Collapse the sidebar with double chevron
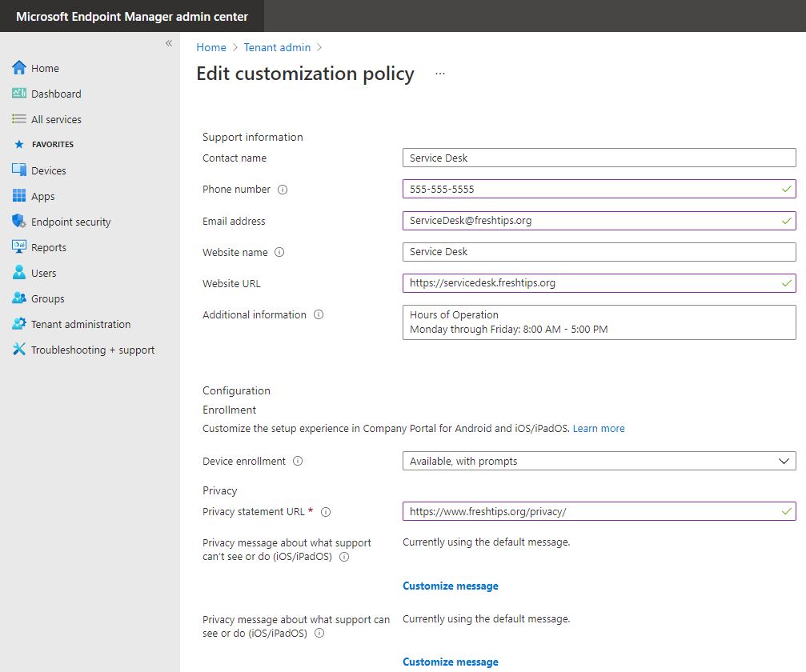 pos(169,43)
